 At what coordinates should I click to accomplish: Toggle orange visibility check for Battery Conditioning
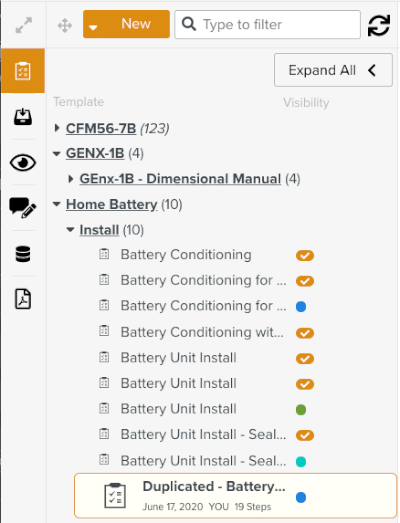coord(305,255)
